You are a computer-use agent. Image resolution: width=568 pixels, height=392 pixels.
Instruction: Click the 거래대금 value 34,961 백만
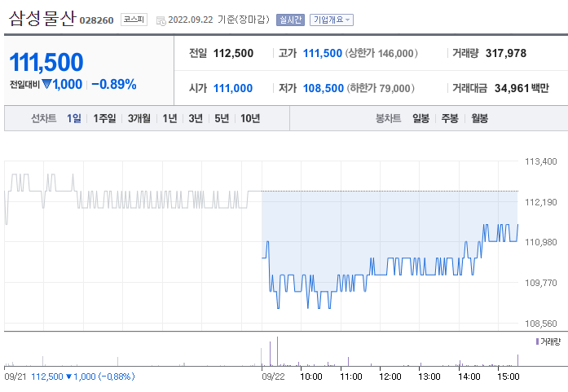coord(522,88)
